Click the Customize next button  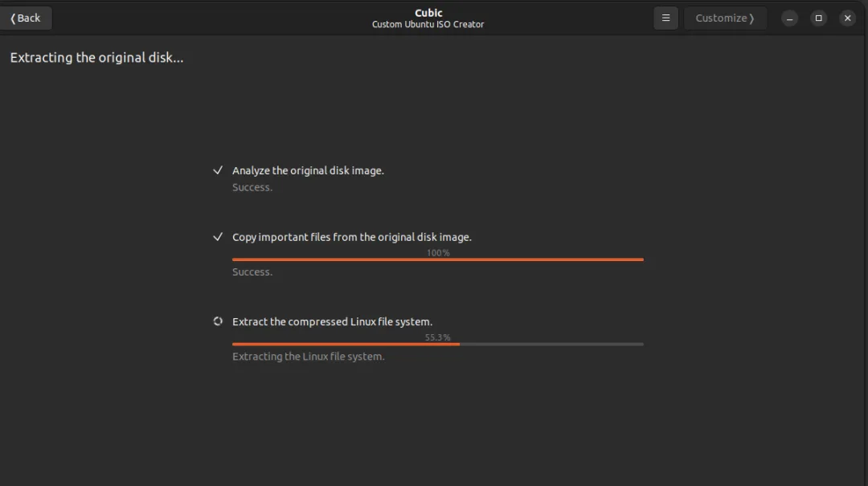(725, 18)
